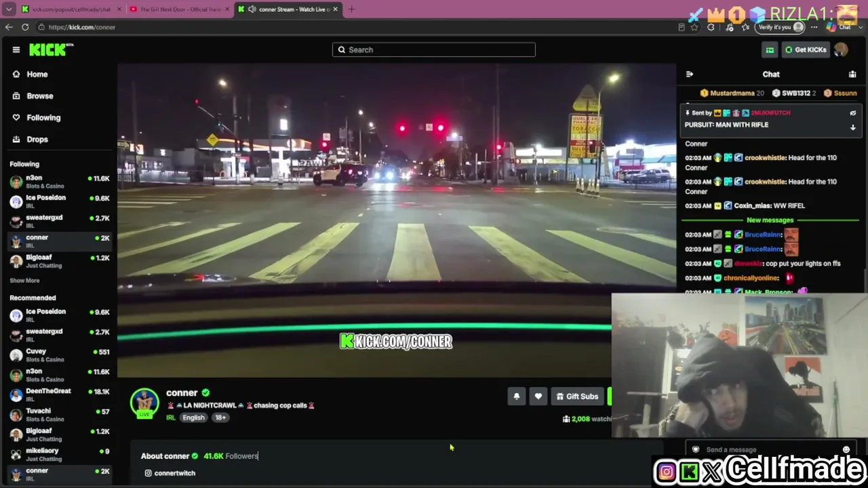Open Ice Poseidon channel in Following list
The height and width of the screenshot is (488, 868).
point(60,201)
